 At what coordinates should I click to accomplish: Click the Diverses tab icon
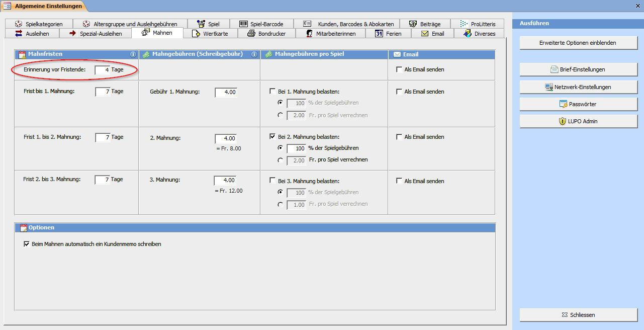click(x=468, y=34)
